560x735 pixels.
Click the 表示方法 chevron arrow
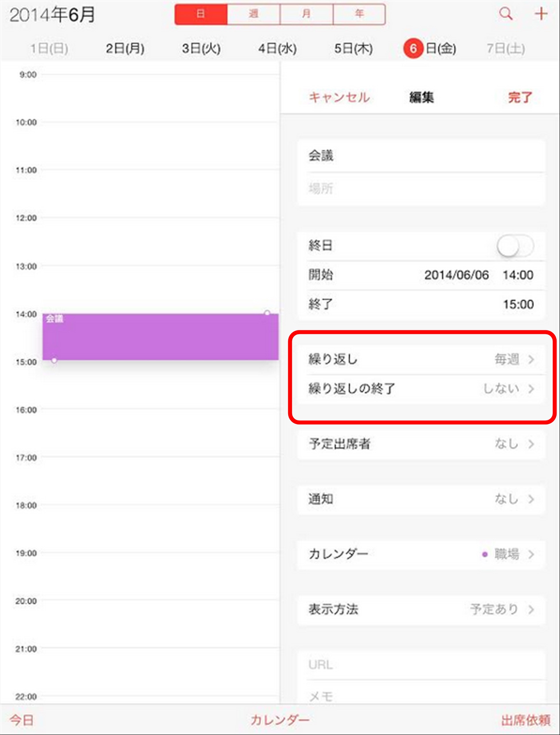(531, 610)
